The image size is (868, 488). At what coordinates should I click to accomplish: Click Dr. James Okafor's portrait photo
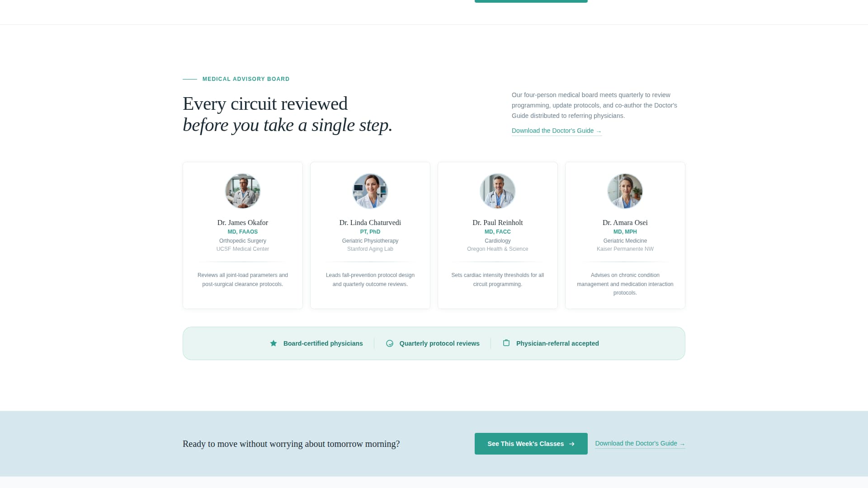pos(243,191)
